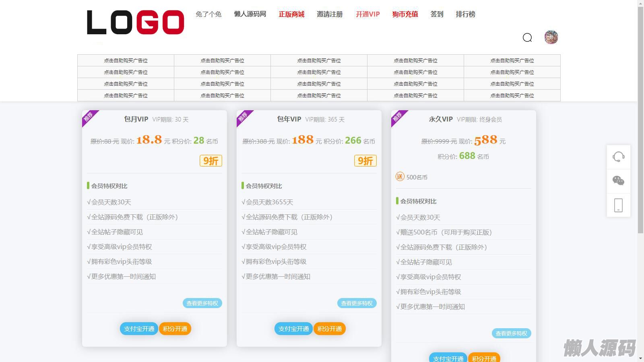The image size is (644, 362).
Task: Open the 正版商城 menu item
Action: [291, 14]
